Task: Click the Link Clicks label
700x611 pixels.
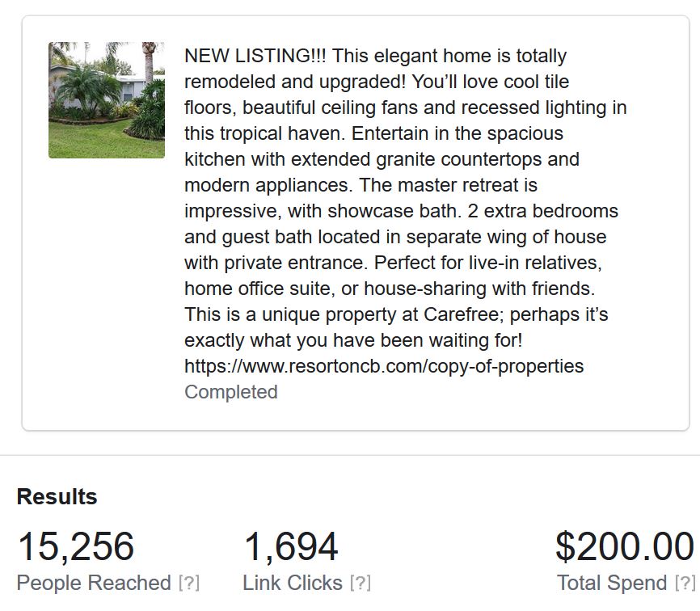Action: point(293,583)
